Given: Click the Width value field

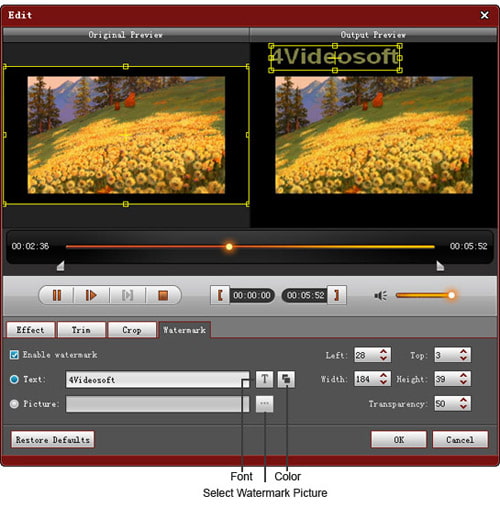Looking at the screenshot, I should [366, 379].
